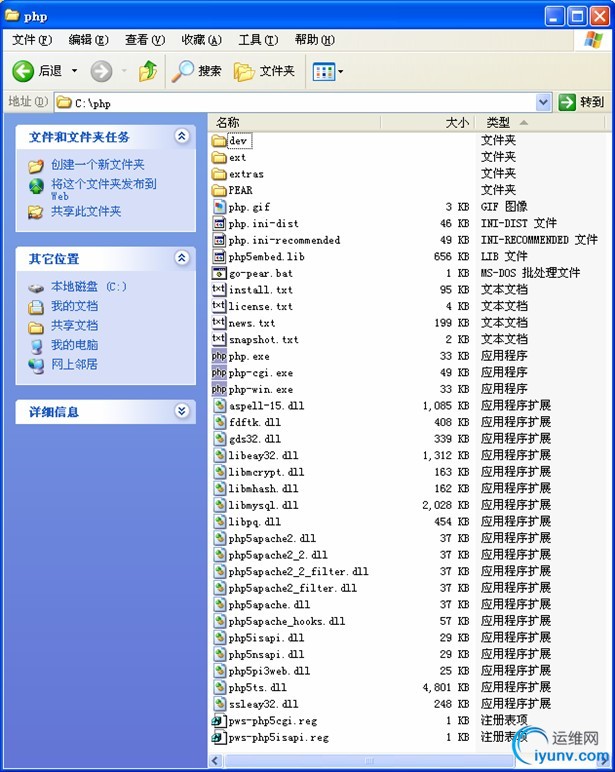Select the php.ini-recommended file icon
The width and height of the screenshot is (615, 772).
[219, 240]
